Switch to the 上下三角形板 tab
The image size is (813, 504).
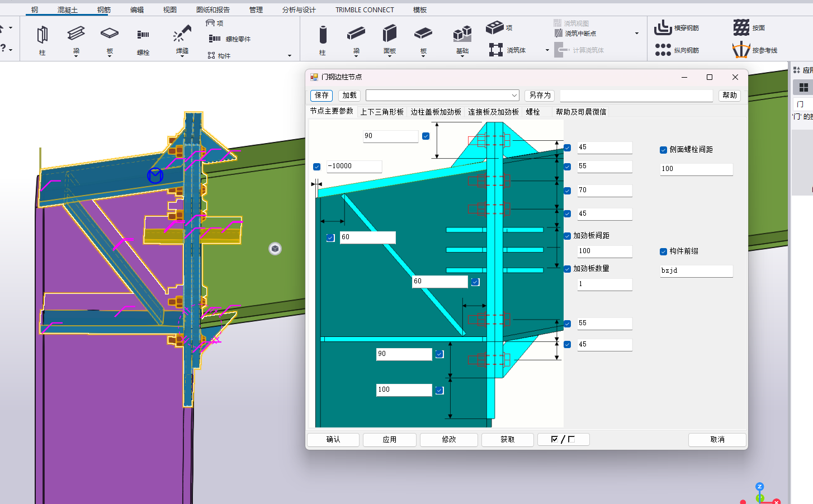tap(382, 112)
